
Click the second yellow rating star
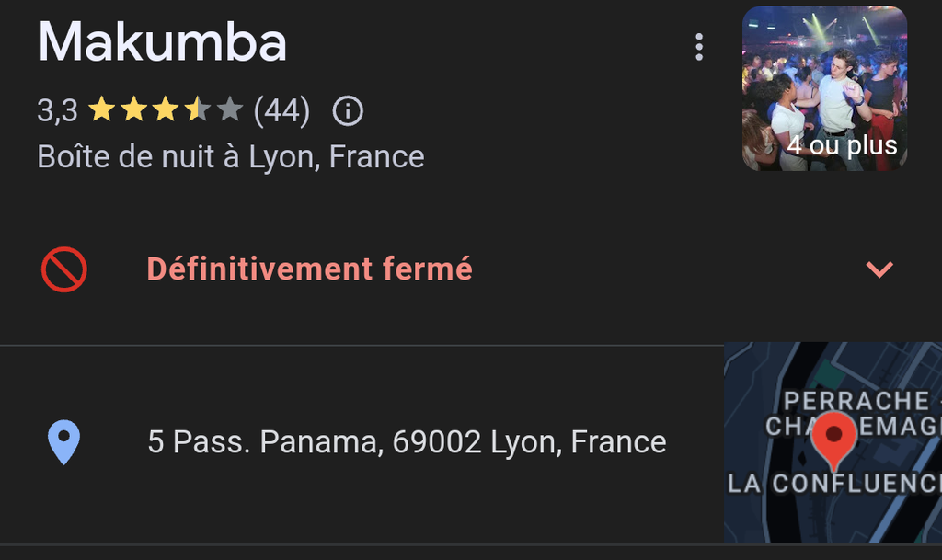click(133, 112)
